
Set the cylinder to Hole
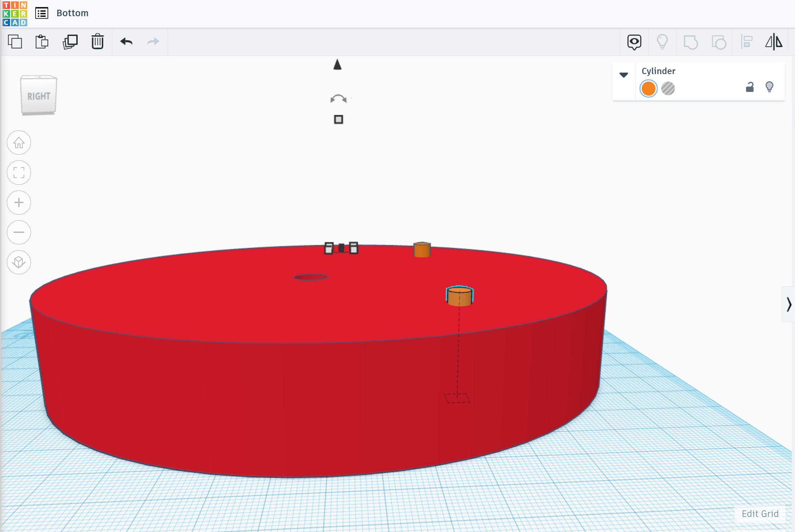pyautogui.click(x=668, y=88)
